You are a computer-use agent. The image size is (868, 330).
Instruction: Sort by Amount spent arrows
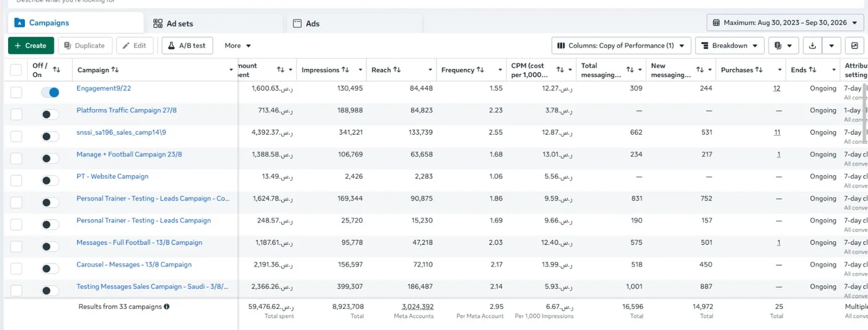tap(280, 70)
